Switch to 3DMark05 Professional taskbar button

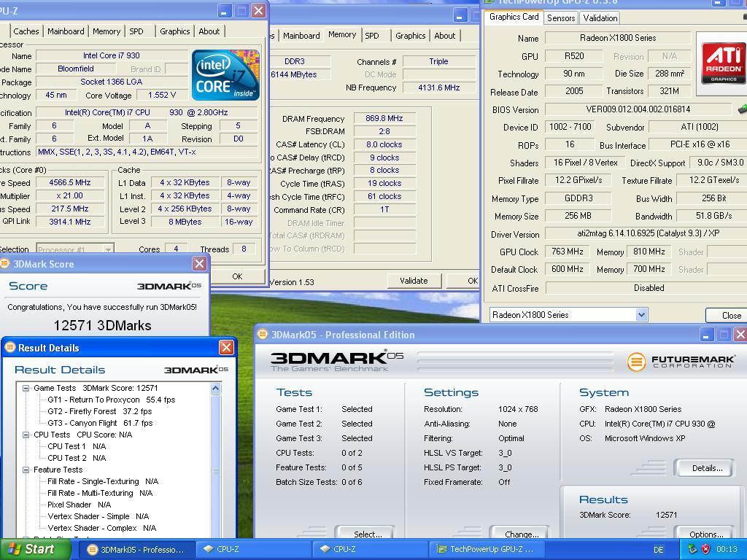pyautogui.click(x=135, y=550)
